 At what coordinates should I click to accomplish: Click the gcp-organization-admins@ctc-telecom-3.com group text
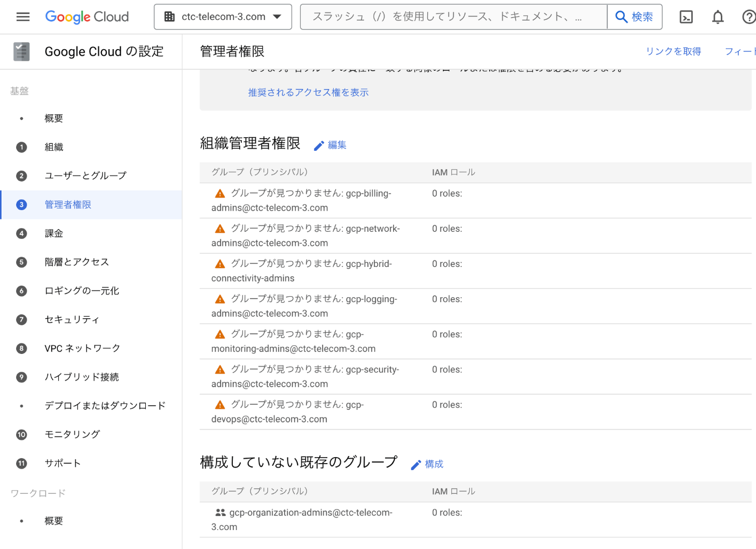302,519
